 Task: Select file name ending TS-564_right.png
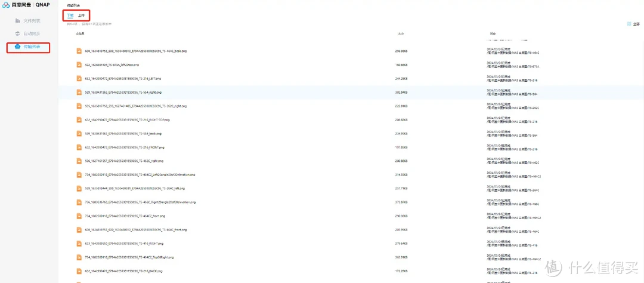point(123,93)
